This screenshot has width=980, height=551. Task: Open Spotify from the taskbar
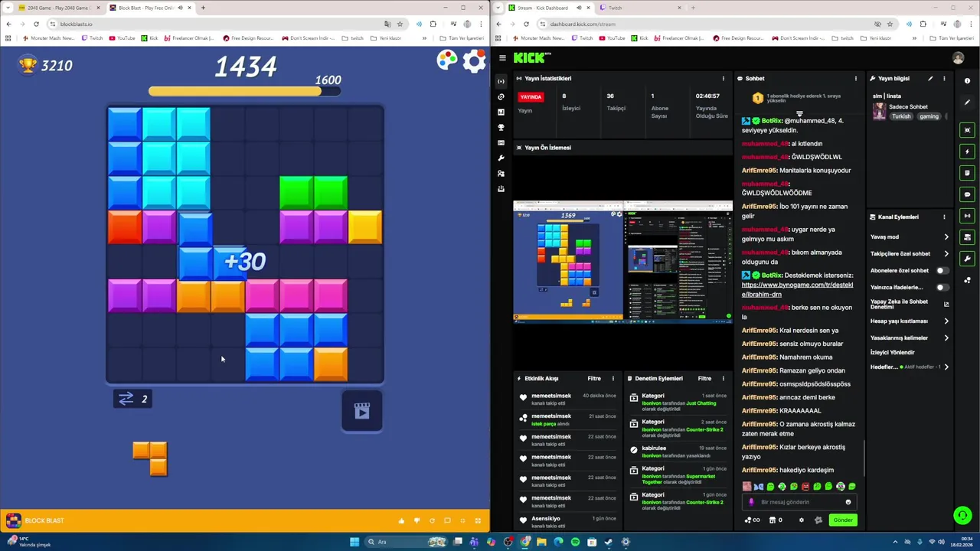[575, 542]
